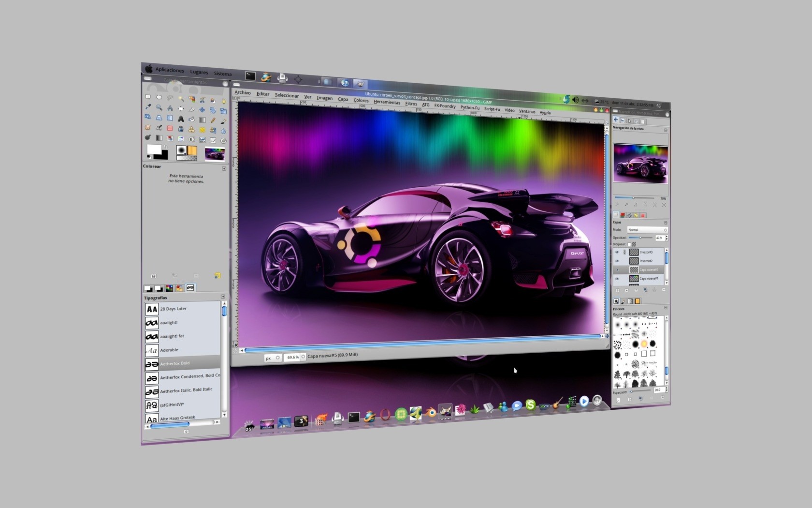This screenshot has width=812, height=508.
Task: Select the Ellipse Select tool
Action: [x=159, y=97]
